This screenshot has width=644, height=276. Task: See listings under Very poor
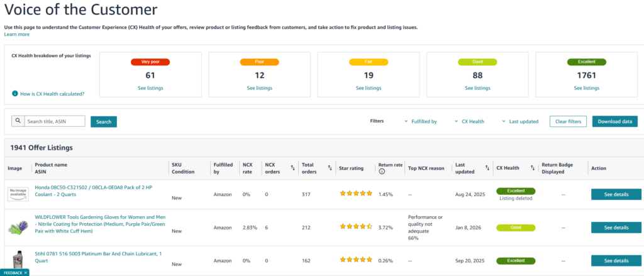point(150,88)
